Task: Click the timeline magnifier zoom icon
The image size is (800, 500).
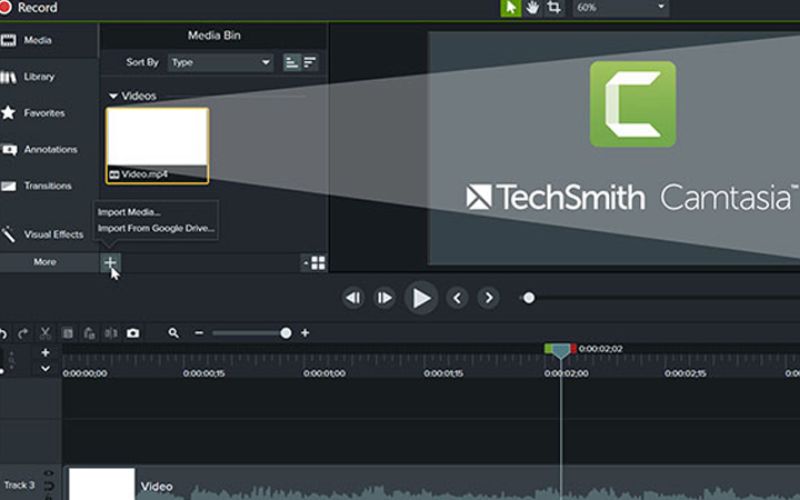Action: 173,333
